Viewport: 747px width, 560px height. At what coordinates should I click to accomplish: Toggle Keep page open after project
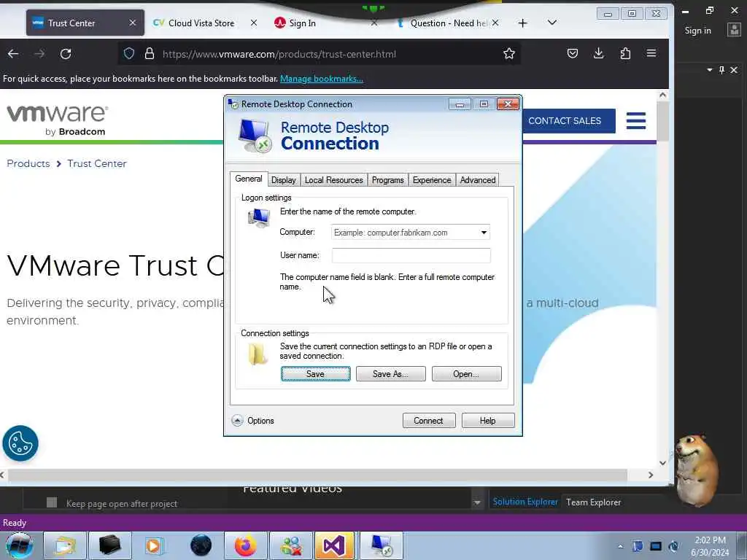coord(52,502)
